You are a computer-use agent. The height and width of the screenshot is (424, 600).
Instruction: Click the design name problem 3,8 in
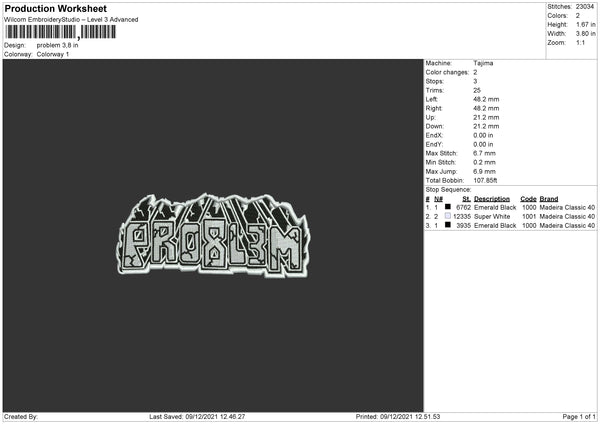(x=57, y=45)
